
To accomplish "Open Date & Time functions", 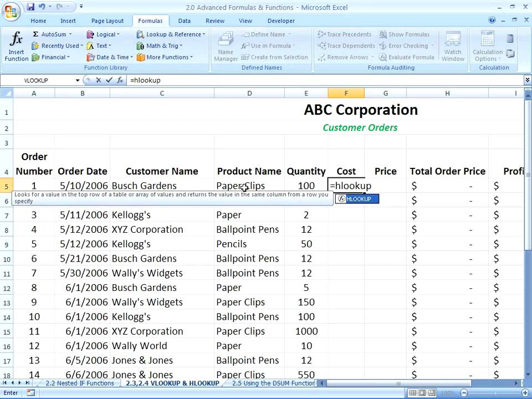I will (110, 57).
